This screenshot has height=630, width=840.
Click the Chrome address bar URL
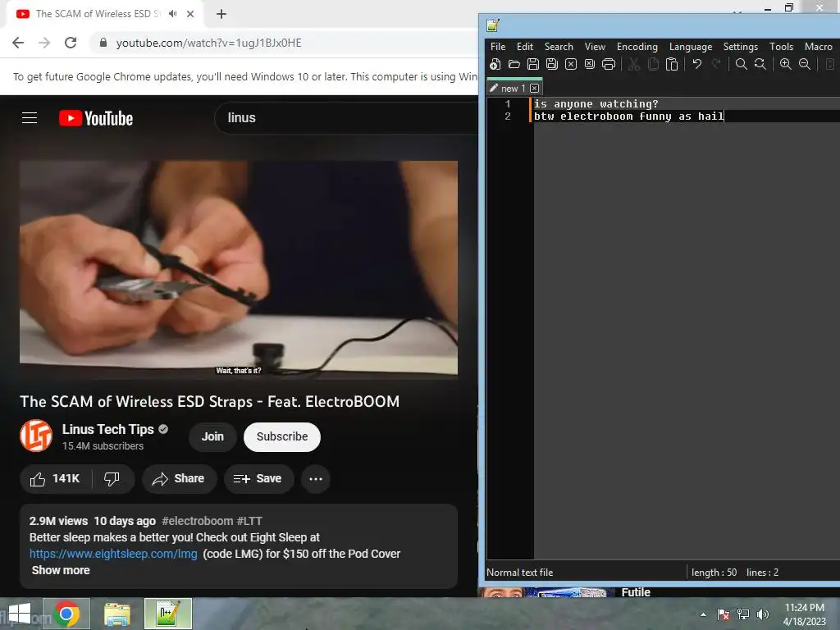[208, 43]
